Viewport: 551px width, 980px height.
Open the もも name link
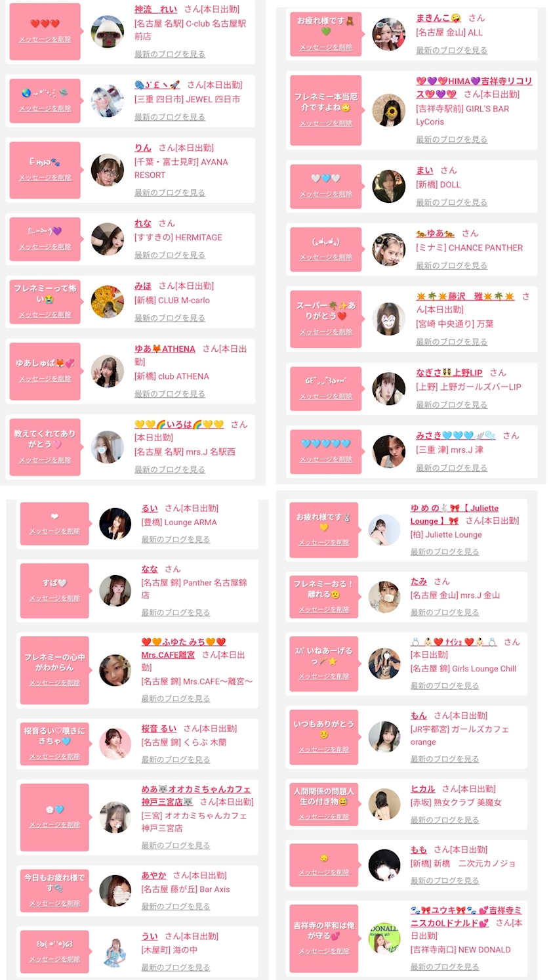[x=418, y=850]
